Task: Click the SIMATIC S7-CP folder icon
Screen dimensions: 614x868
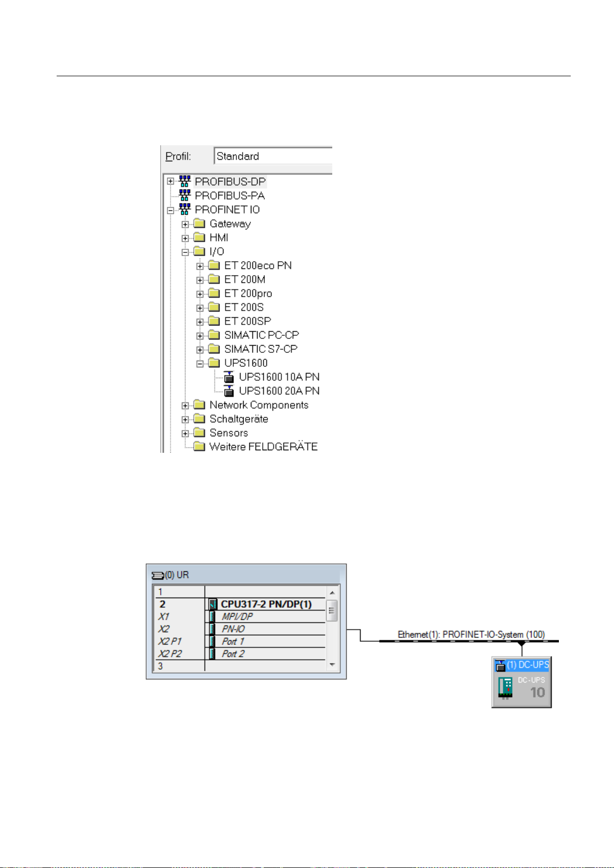Action: click(214, 349)
